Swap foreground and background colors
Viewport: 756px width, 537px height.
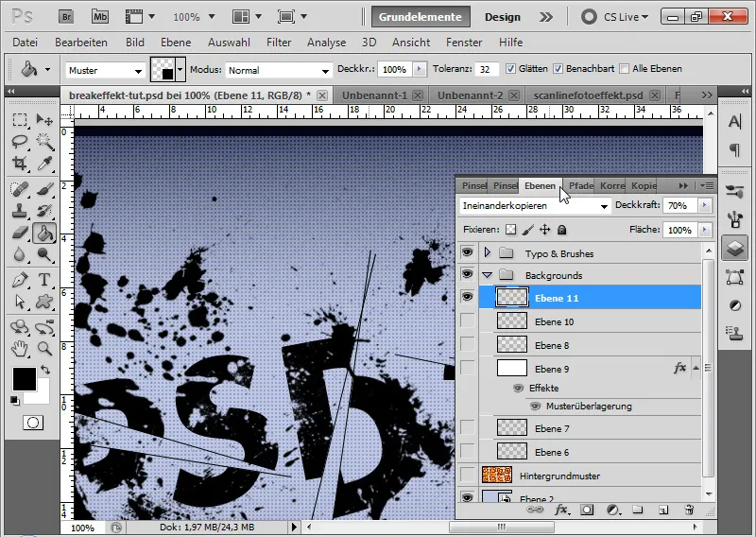click(45, 370)
